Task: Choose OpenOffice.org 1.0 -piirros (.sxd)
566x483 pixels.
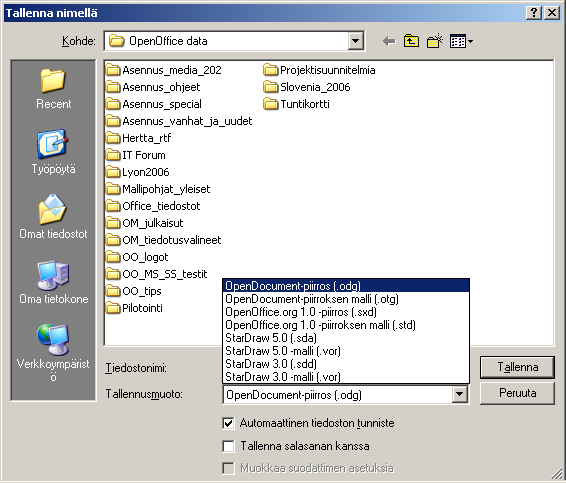Action: pyautogui.click(x=346, y=312)
